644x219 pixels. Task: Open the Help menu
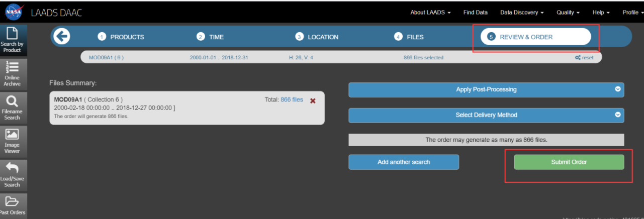(x=601, y=13)
